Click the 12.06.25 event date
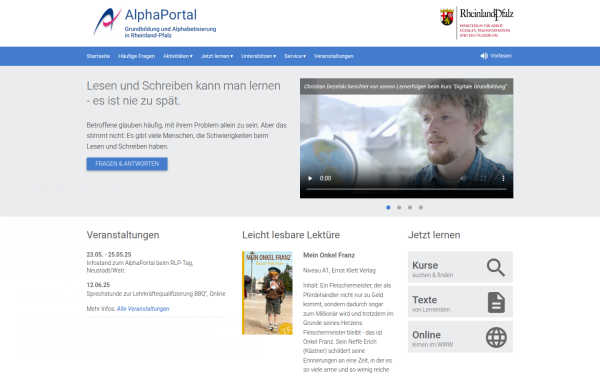The image size is (600, 375). tap(98, 285)
